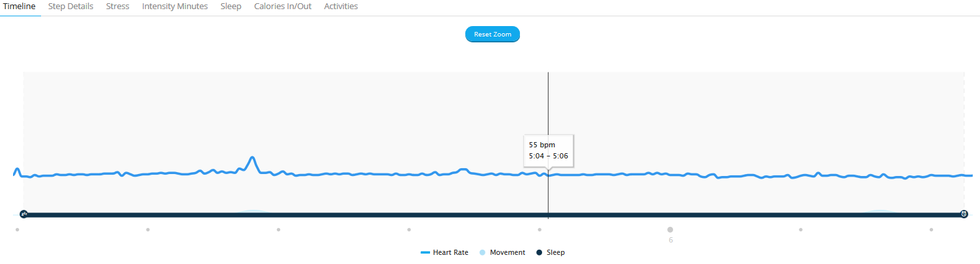Click the Movement legend circle marker
Viewport: 980px width, 264px height.
pos(482,252)
